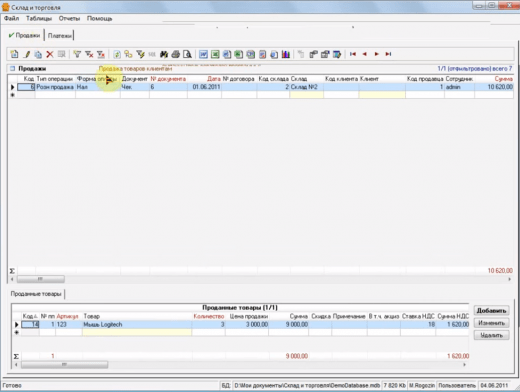This screenshot has width=520, height=392.
Task: Click the funnel filter icon
Action: pos(77,54)
